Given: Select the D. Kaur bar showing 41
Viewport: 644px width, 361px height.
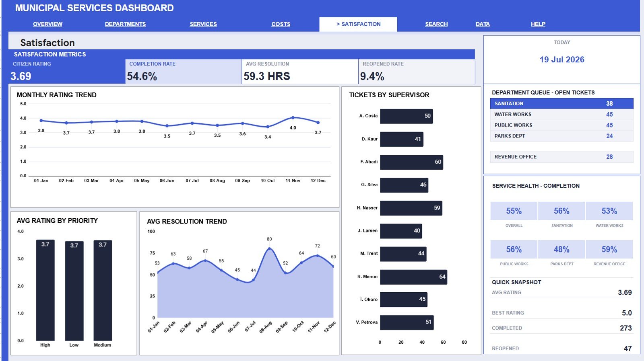Looking at the screenshot, I should (402, 139).
